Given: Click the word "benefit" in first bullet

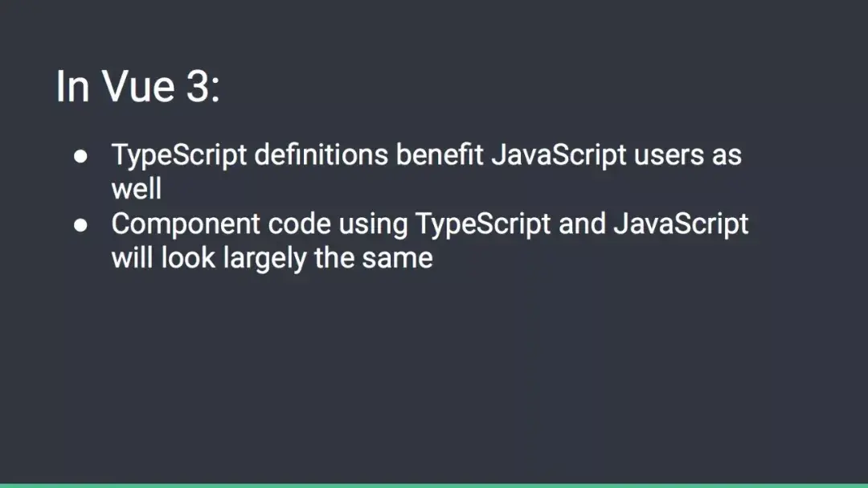Looking at the screenshot, I should pyautogui.click(x=439, y=154).
